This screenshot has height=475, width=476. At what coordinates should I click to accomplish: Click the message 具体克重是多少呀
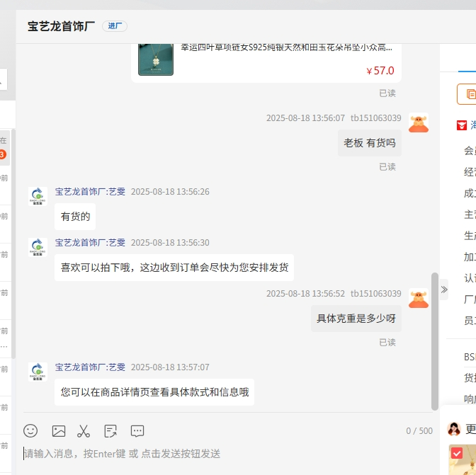click(x=356, y=319)
